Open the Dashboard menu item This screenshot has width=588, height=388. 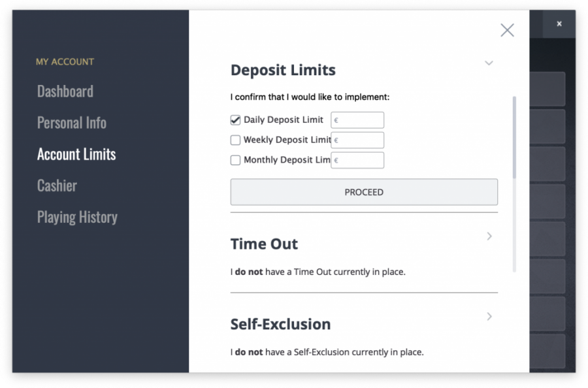point(65,91)
